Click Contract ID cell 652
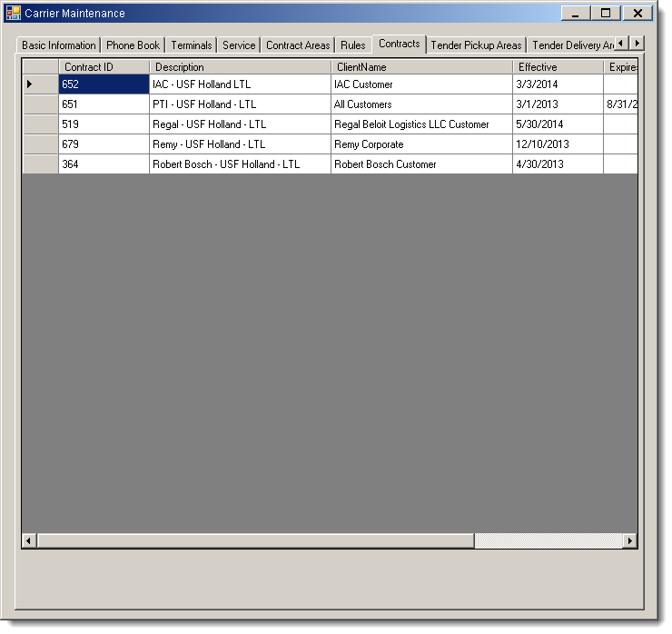 (104, 84)
